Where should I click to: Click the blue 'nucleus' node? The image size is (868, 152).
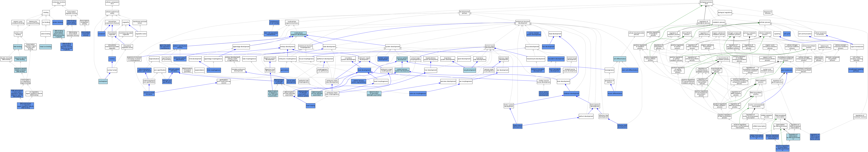pos(112,59)
